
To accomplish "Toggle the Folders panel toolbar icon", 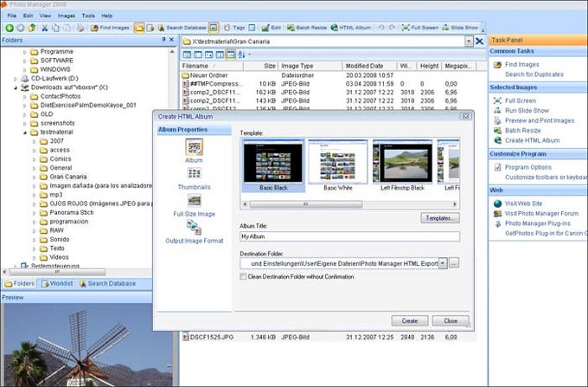I will (139, 28).
